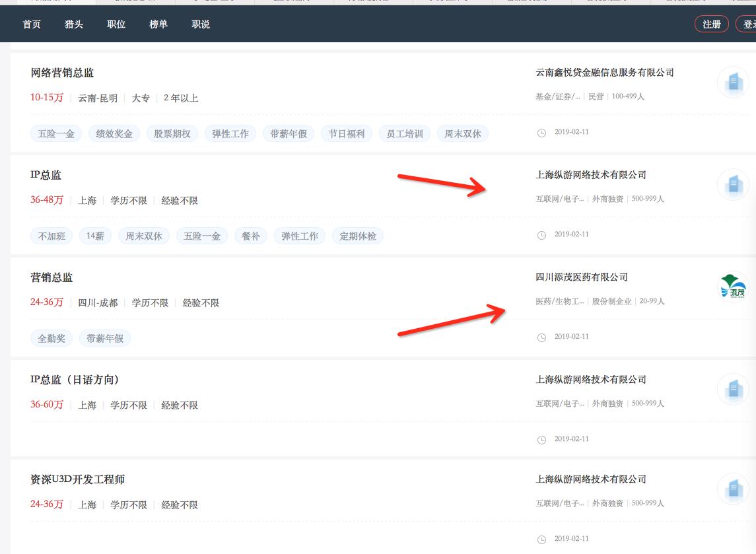The height and width of the screenshot is (554, 756).
Task: Click the 云南鑫悦贷 company building icon
Action: click(x=734, y=82)
